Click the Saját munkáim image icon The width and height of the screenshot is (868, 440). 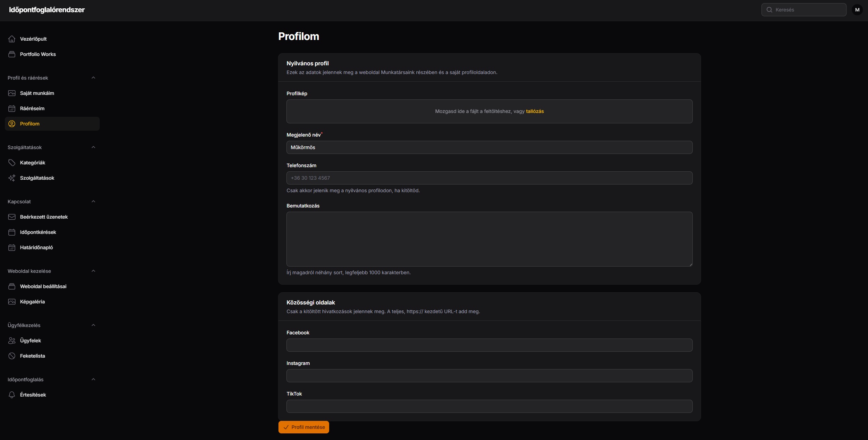12,93
